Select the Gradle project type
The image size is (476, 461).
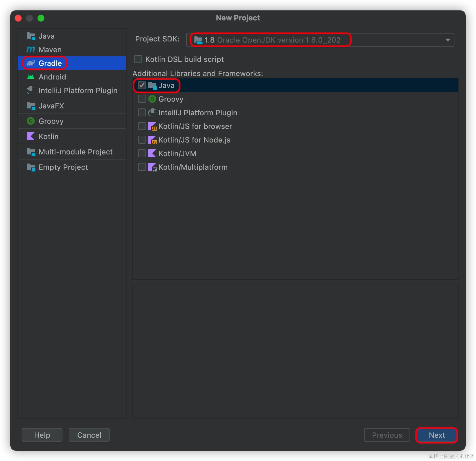(72, 63)
